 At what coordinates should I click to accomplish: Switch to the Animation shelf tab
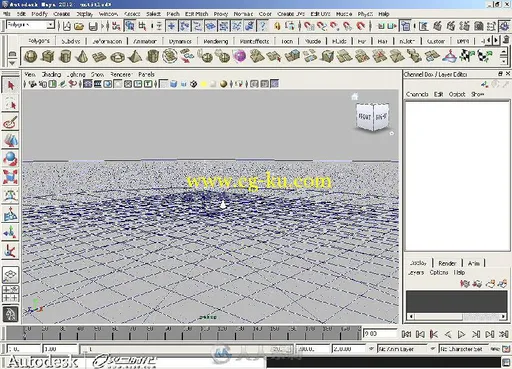[x=145, y=41]
